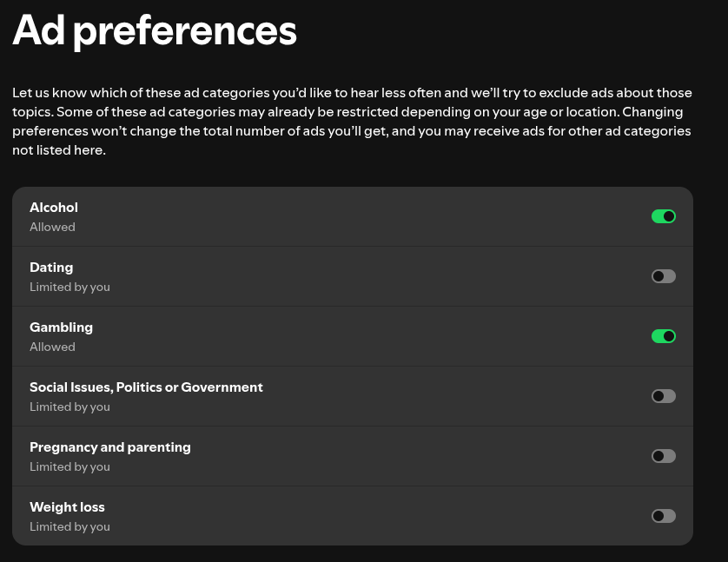The image size is (728, 562).
Task: Turn off the Alcohol ads toggle
Action: click(664, 216)
